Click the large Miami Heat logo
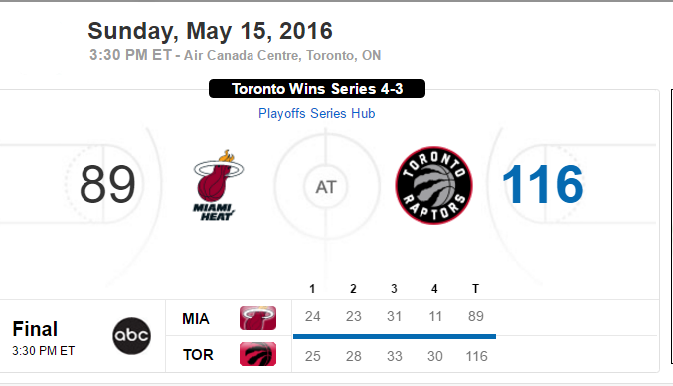 tap(218, 185)
